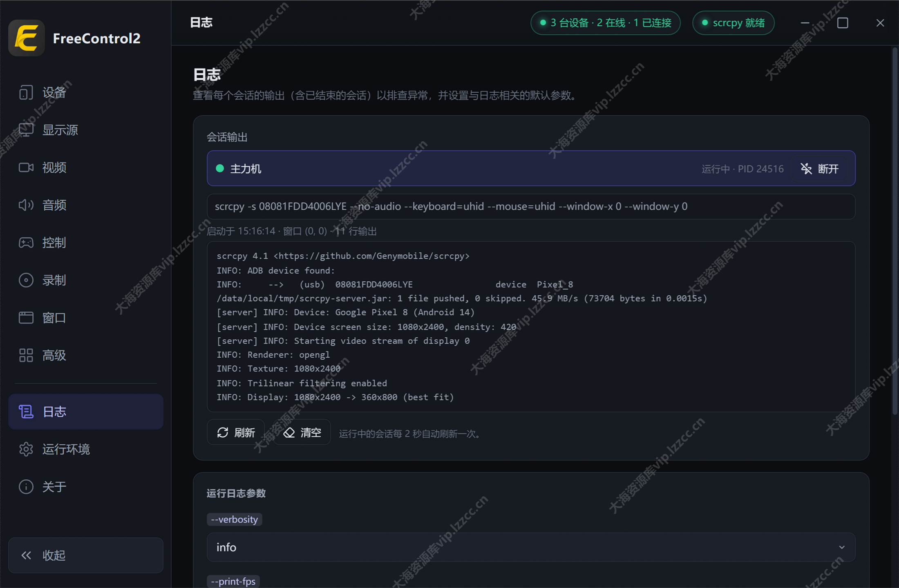Select the 视频 menu label
Viewport: 899px width, 588px height.
[x=54, y=168]
